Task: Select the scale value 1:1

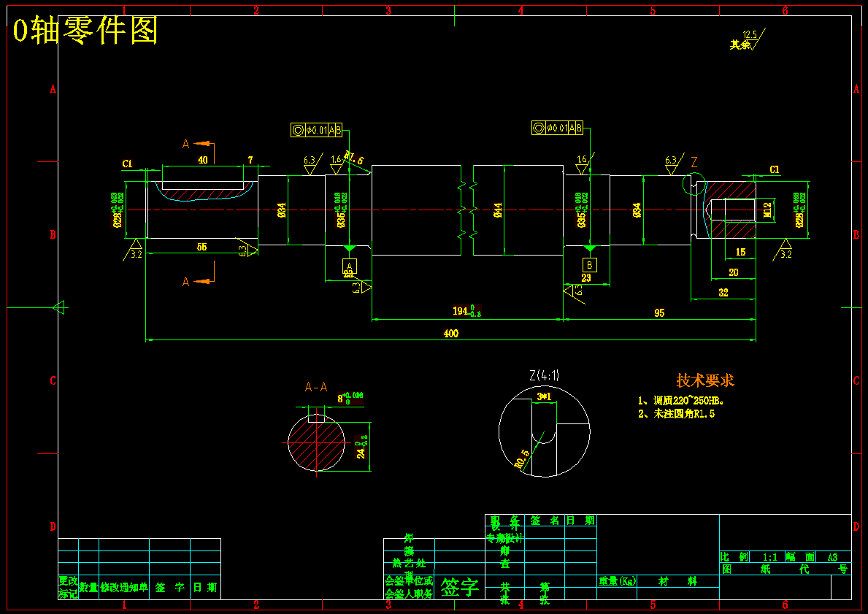Action: pyautogui.click(x=769, y=557)
